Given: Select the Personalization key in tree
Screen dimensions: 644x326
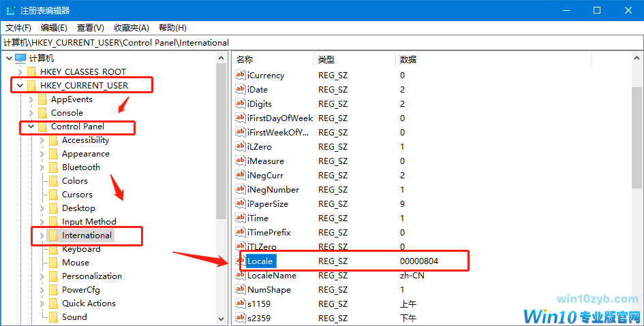Looking at the screenshot, I should coord(92,276).
